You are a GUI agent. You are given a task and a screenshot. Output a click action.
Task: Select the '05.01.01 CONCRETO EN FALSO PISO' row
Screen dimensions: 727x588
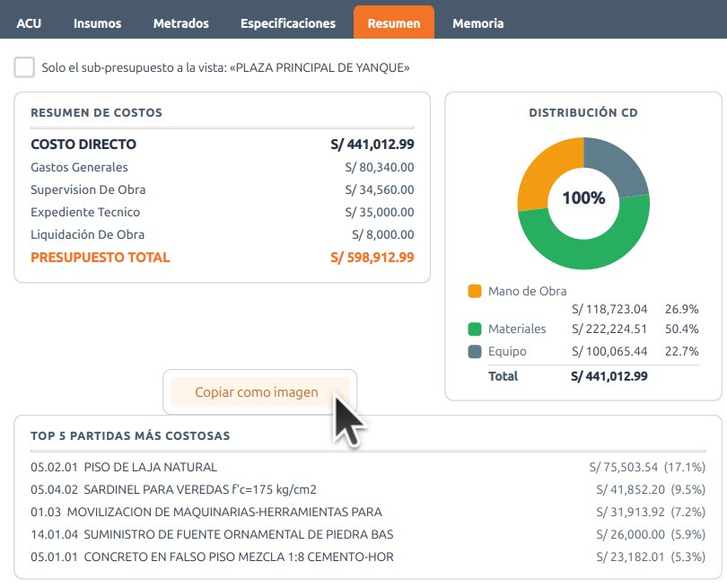[x=368, y=557]
